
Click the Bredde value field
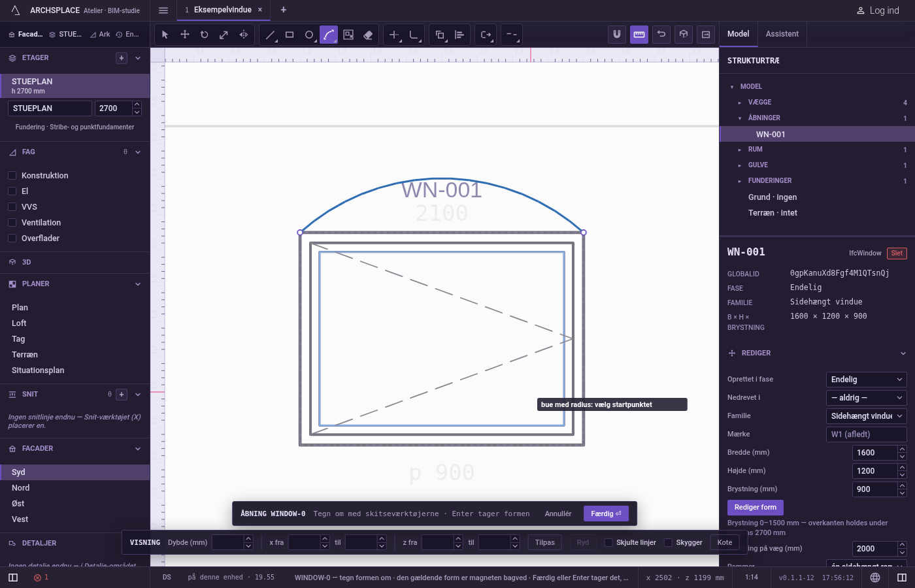[874, 453]
